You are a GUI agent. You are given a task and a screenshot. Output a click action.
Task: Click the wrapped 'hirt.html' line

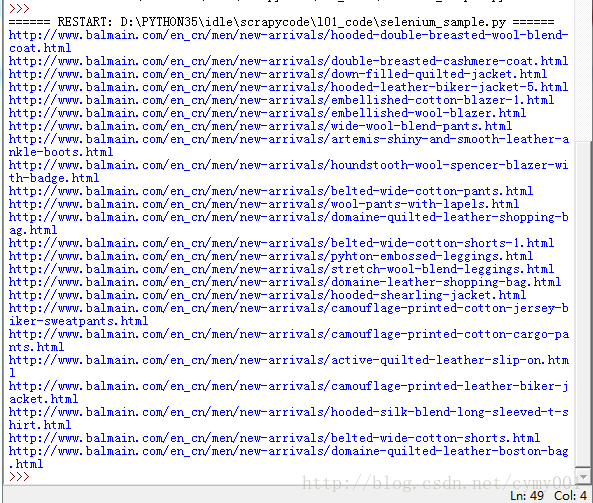(x=40, y=425)
